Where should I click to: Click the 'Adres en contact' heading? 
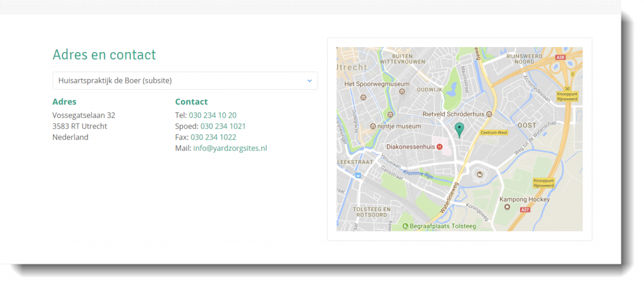[104, 55]
